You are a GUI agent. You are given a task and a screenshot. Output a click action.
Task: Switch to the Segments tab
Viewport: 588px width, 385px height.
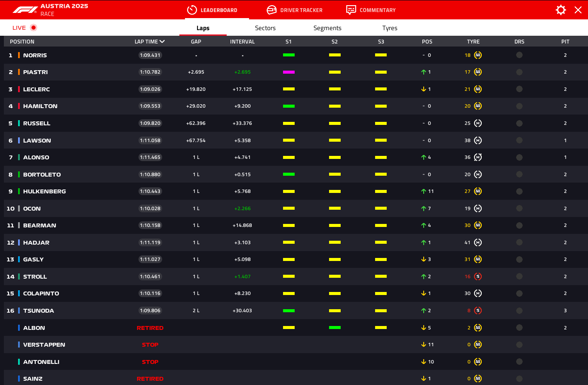click(x=327, y=28)
